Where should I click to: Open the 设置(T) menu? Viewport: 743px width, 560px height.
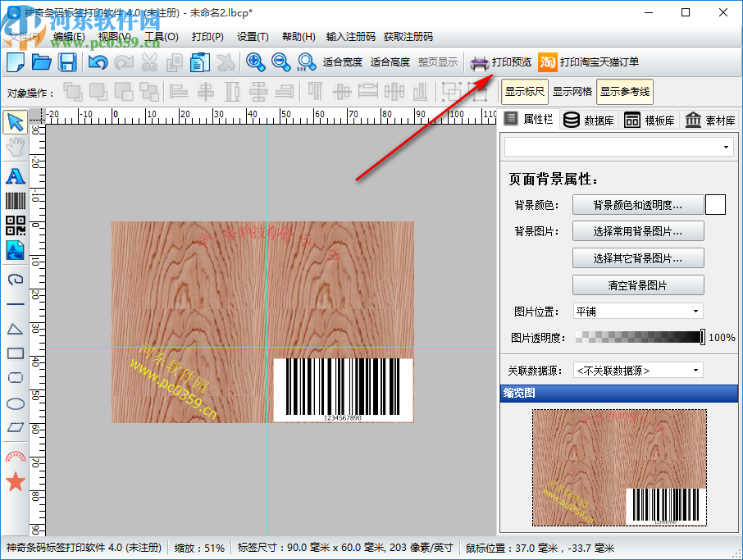click(253, 36)
